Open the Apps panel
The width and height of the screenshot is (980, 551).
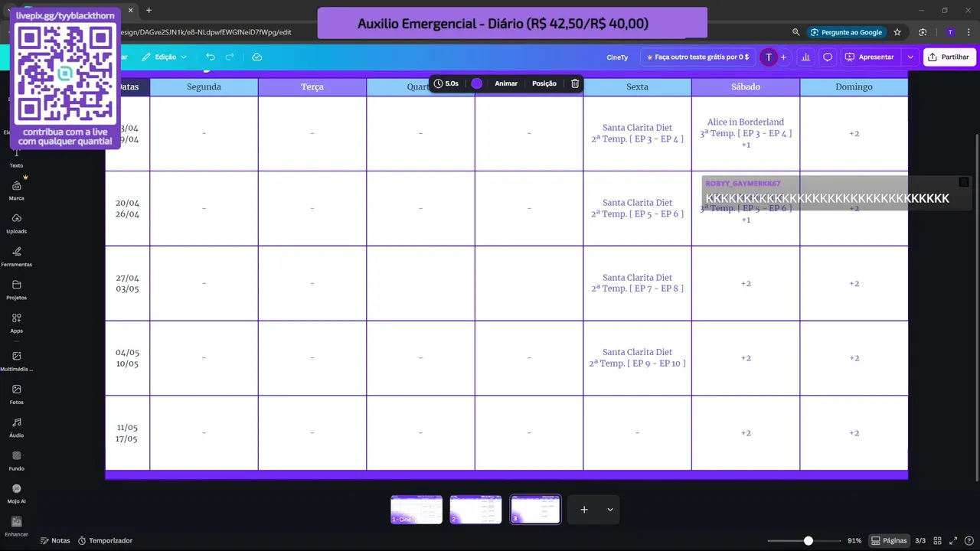16,322
